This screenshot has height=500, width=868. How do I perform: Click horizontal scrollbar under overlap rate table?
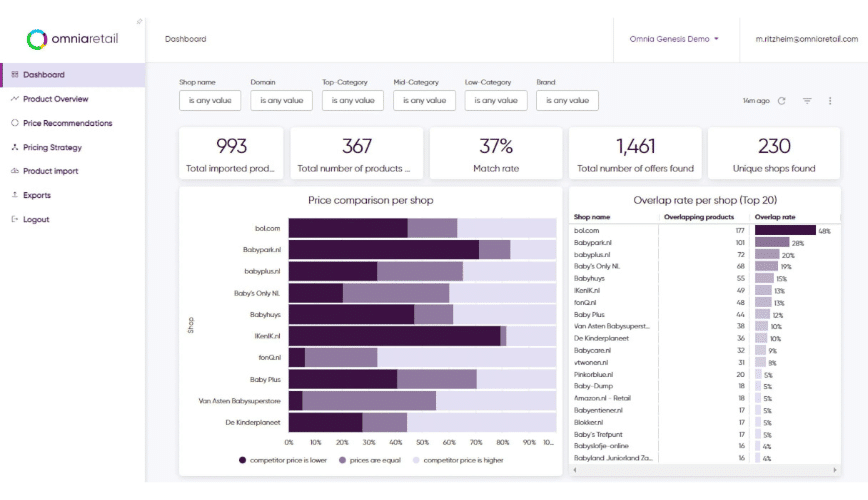703,469
